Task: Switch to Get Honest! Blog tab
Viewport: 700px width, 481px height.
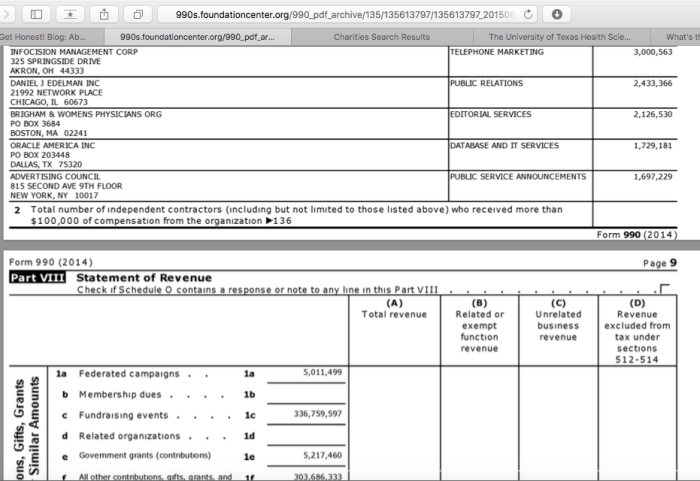Action: pos(43,37)
